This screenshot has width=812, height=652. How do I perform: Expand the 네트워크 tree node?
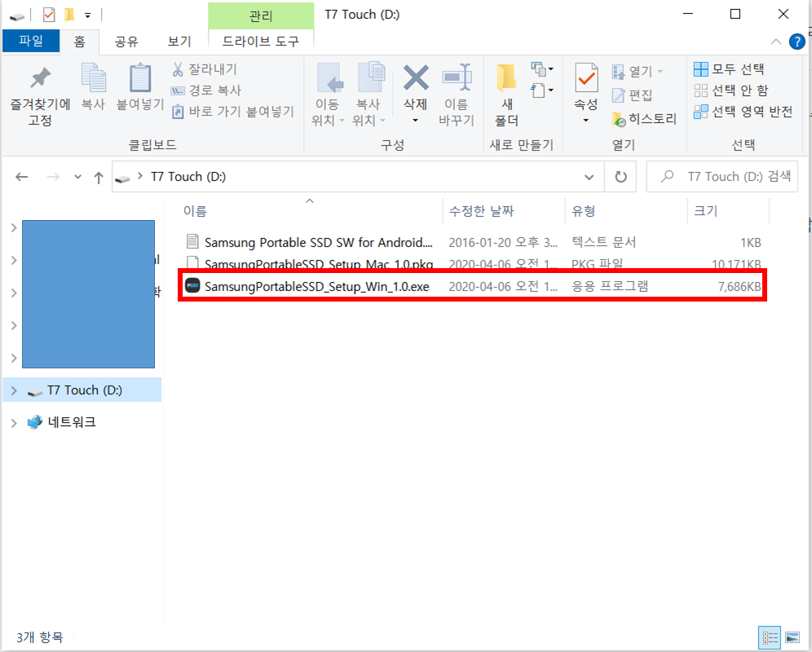14,423
